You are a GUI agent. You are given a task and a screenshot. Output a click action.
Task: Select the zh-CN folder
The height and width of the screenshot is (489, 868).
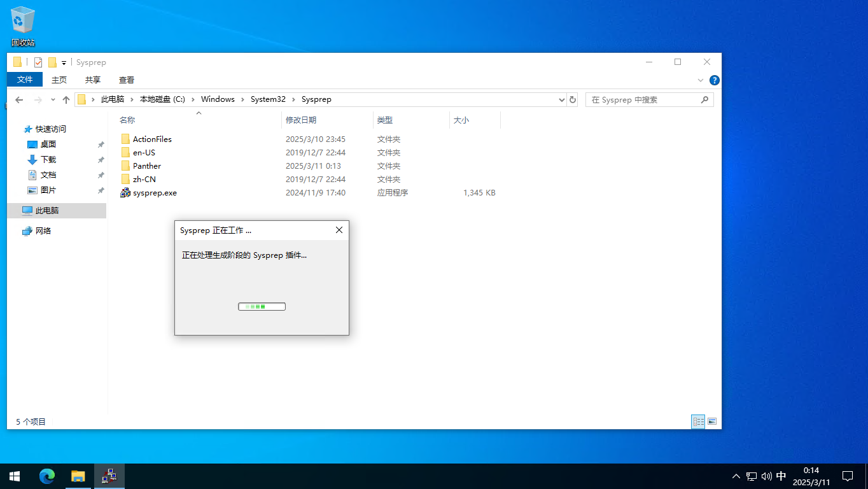[144, 179]
